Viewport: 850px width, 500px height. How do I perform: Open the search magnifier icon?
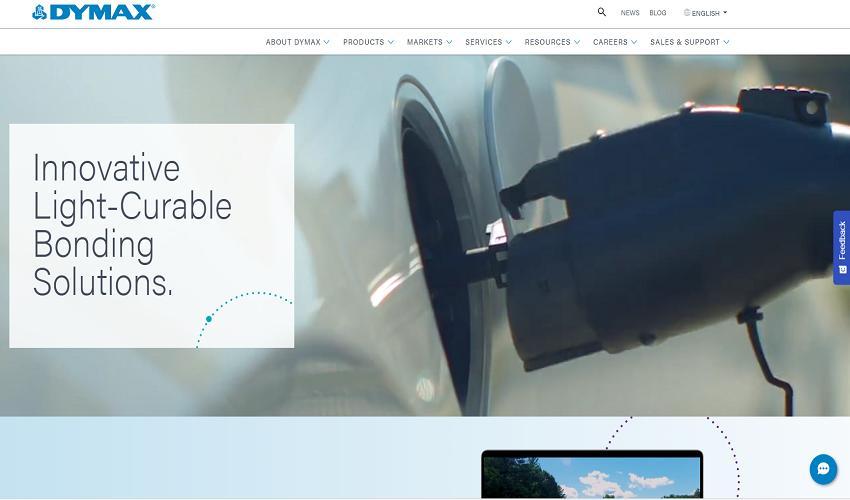tap(602, 12)
